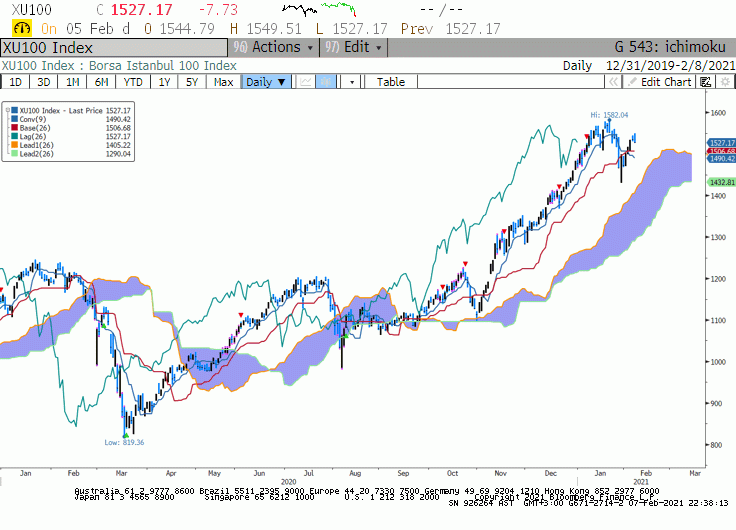Click the 'Daily' label before date range

[x=577, y=66]
